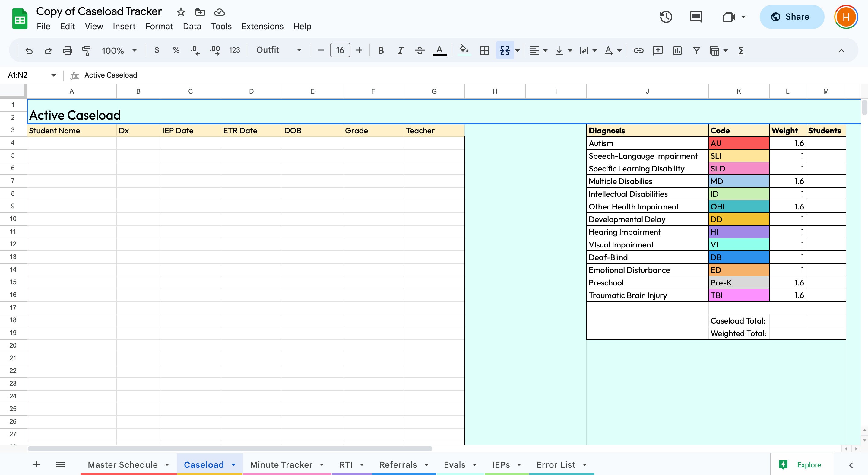The image size is (868, 475).
Task: Open version history
Action: [x=666, y=17]
